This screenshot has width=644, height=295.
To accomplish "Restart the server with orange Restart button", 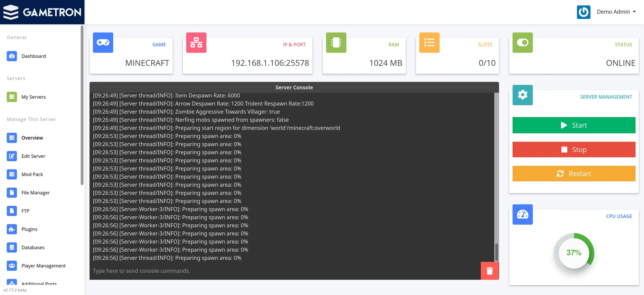I will tap(574, 173).
